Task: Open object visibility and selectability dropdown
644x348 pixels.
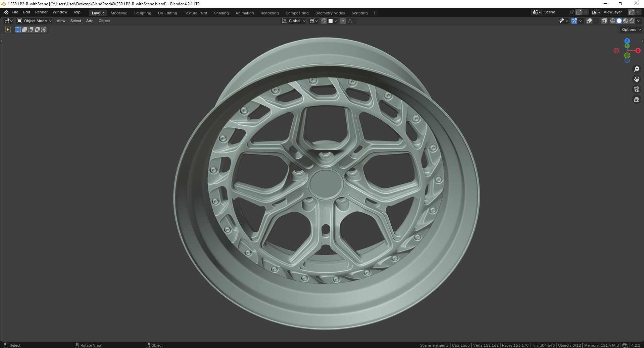Action: point(563,21)
